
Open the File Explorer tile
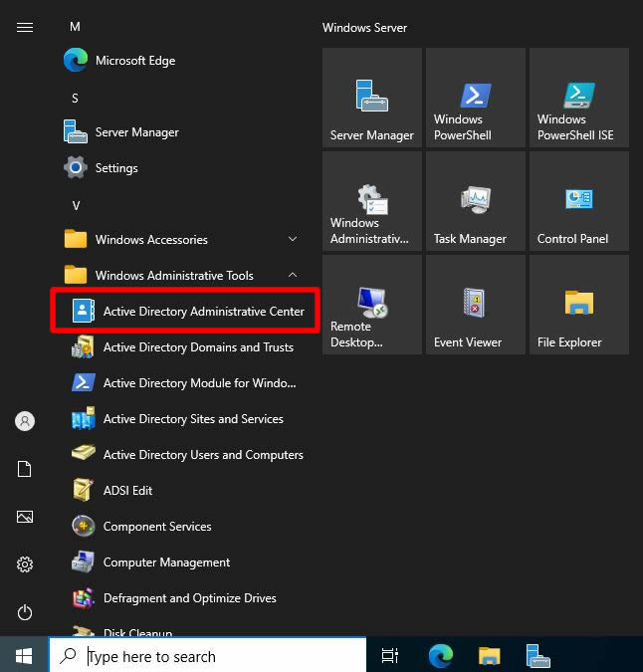pos(579,305)
